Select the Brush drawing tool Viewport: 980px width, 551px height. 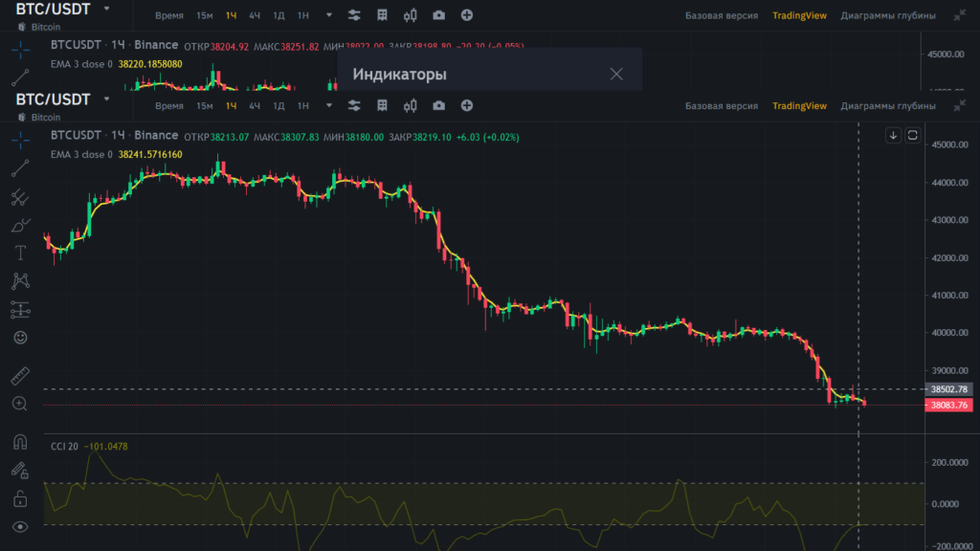tap(19, 226)
